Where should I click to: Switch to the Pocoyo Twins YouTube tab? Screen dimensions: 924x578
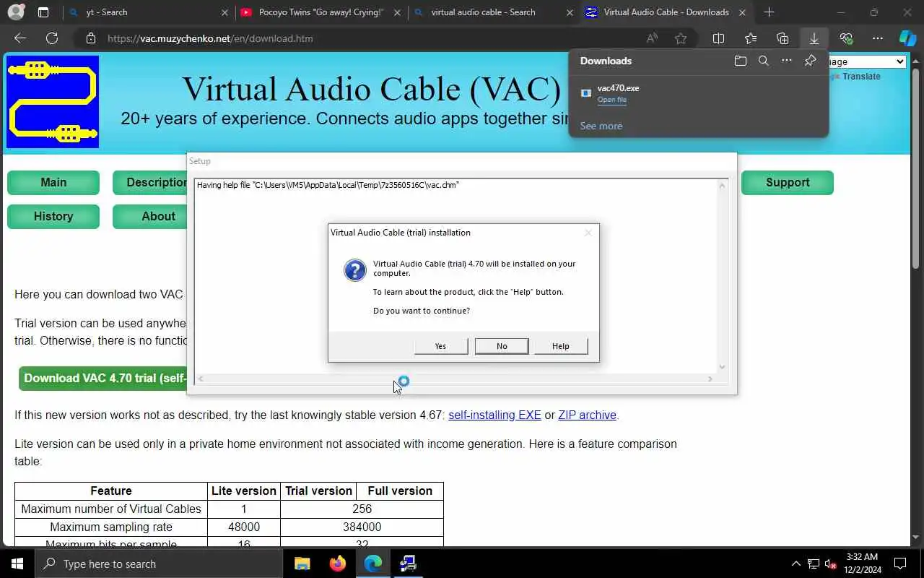[x=321, y=12]
